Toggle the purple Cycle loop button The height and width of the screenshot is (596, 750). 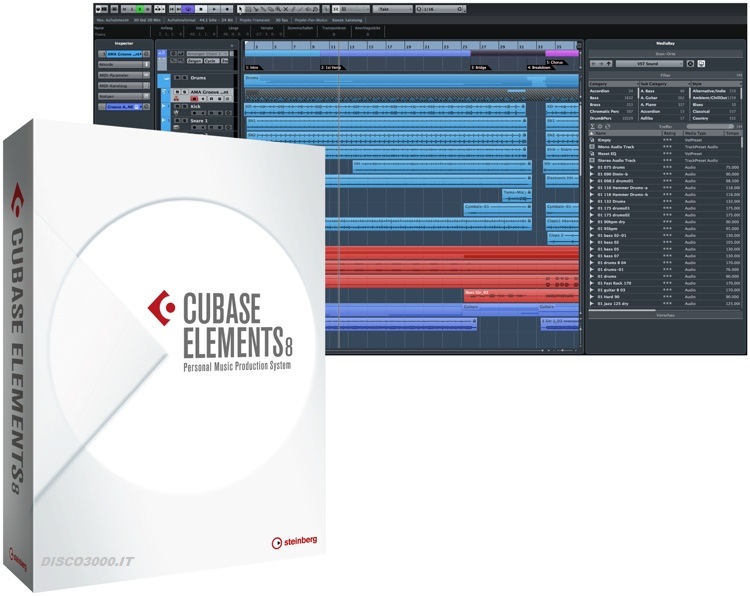coord(188,9)
